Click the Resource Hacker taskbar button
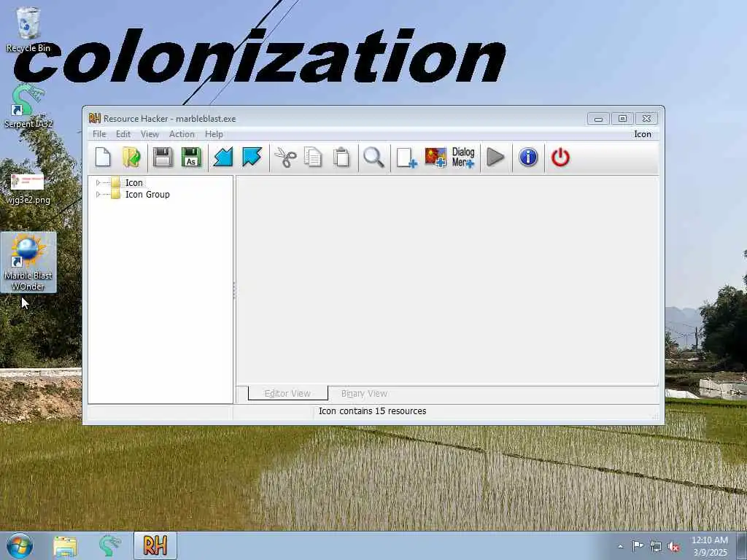Image resolution: width=747 pixels, height=560 pixels. (155, 545)
